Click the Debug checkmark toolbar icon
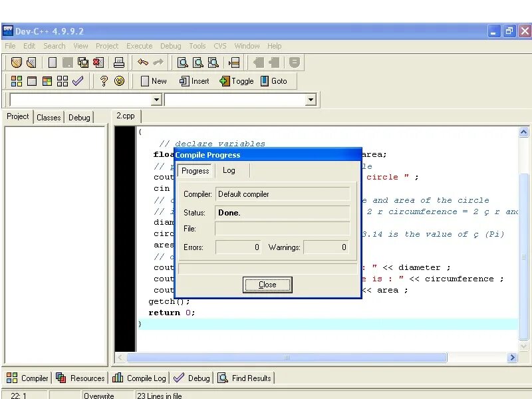 coord(78,80)
